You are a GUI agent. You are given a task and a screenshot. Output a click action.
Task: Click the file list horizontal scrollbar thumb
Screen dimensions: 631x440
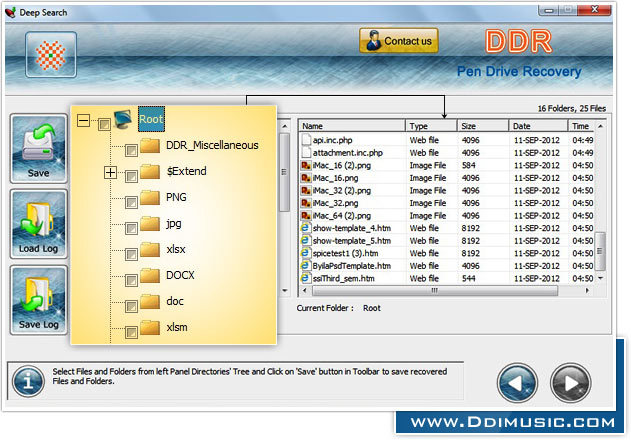(435, 290)
